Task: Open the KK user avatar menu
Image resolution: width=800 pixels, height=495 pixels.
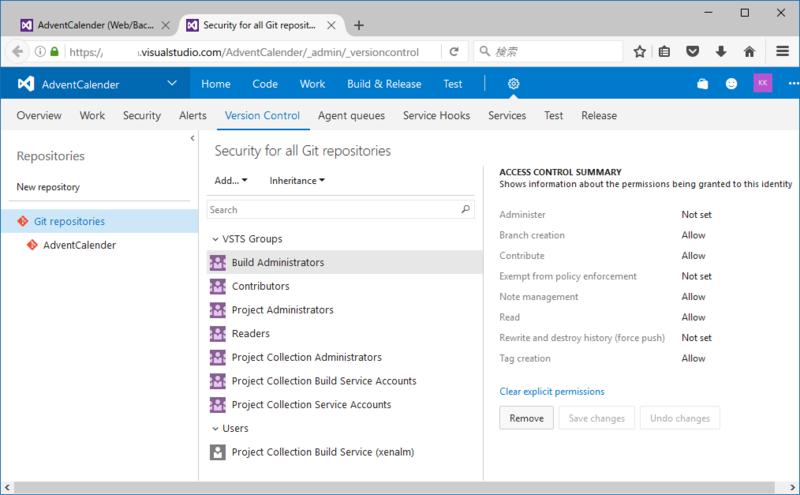Action: (763, 83)
